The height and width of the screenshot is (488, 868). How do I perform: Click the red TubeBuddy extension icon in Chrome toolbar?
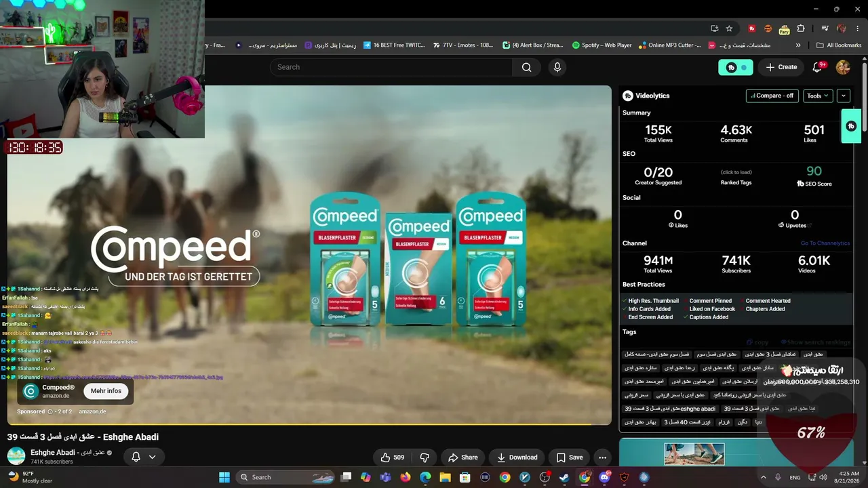click(x=751, y=28)
